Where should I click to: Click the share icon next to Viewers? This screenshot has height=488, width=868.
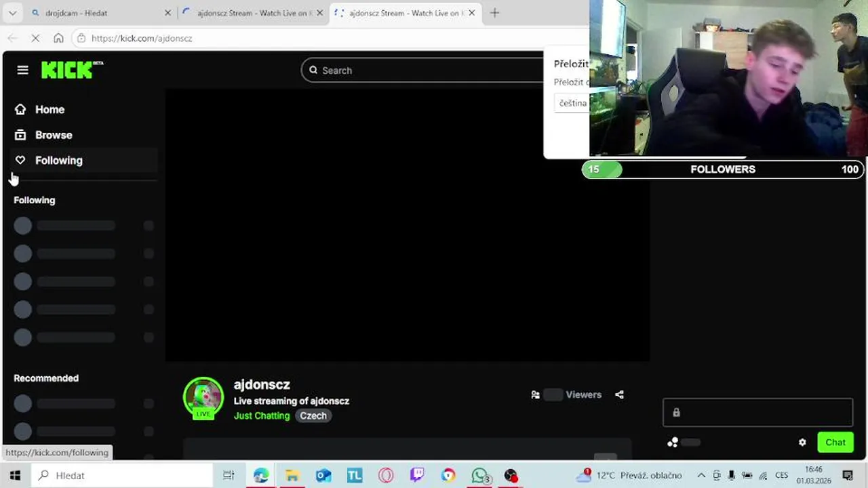point(619,394)
